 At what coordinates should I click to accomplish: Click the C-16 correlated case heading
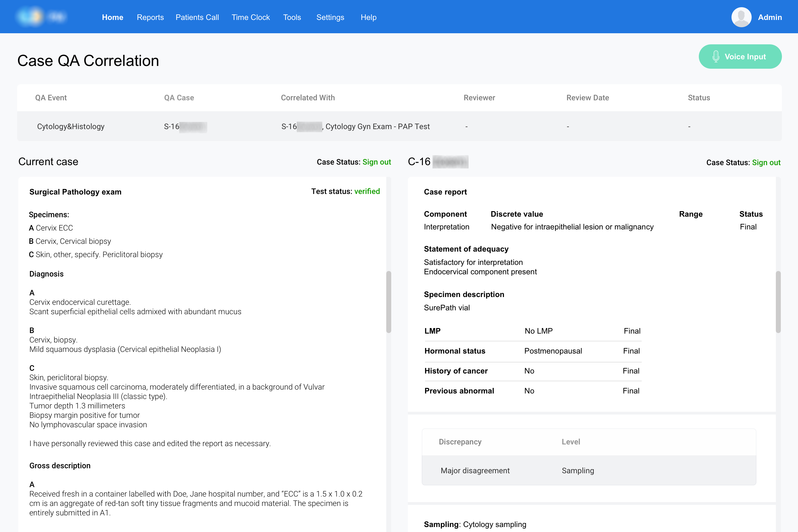438,162
